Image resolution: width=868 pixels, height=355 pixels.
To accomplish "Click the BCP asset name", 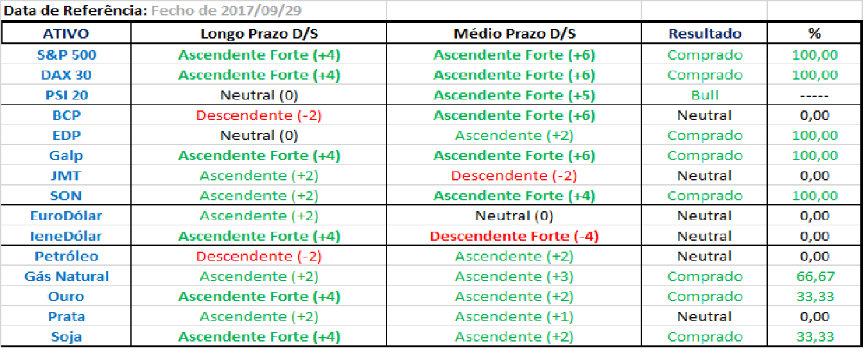I will pyautogui.click(x=66, y=116).
